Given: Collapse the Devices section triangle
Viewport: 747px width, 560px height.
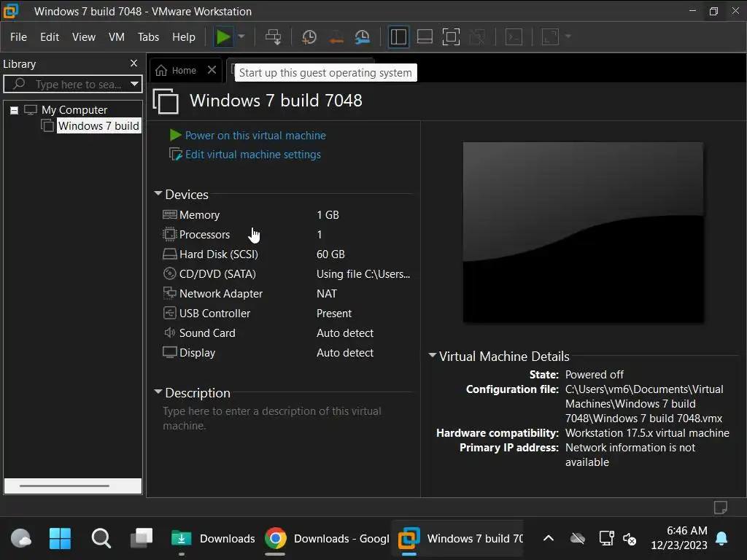Looking at the screenshot, I should pos(158,193).
